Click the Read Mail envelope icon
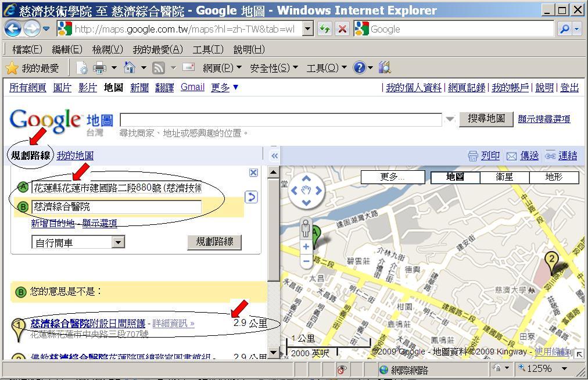The height and width of the screenshot is (380, 588). click(x=188, y=67)
